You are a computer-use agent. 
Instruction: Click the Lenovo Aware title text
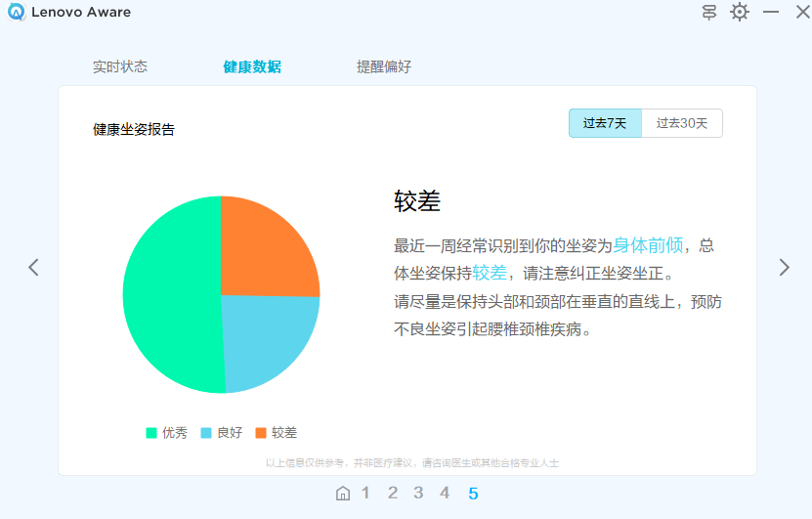pyautogui.click(x=81, y=12)
